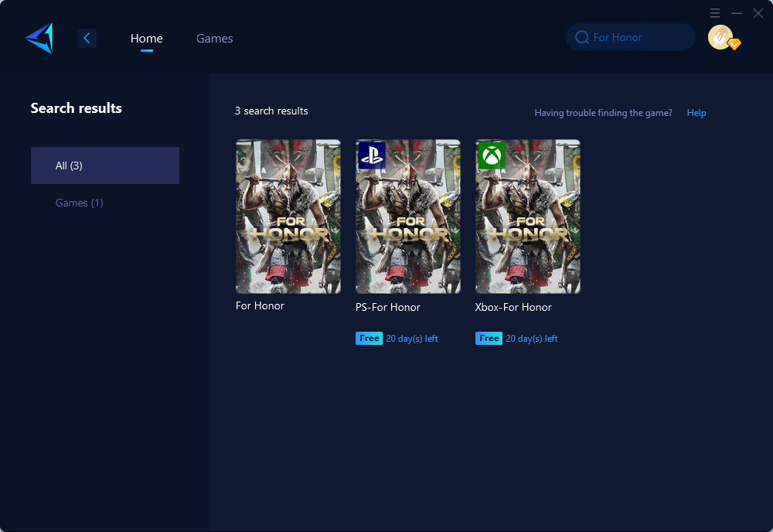Focus the For Honor search field
The width and height of the screenshot is (773, 532).
tap(631, 37)
